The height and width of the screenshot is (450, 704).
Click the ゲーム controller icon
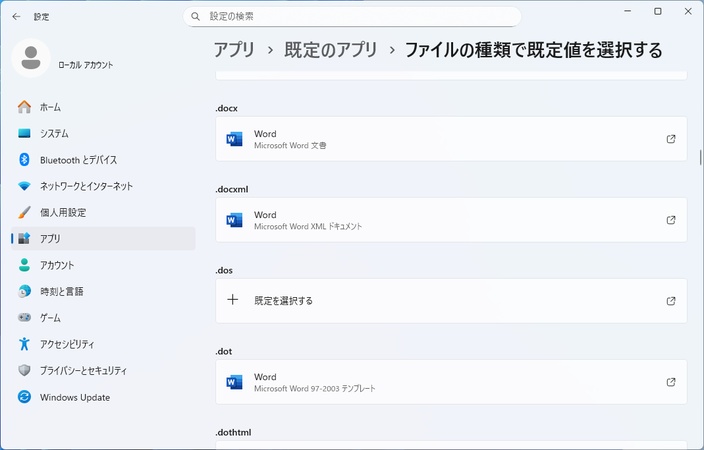click(24, 318)
